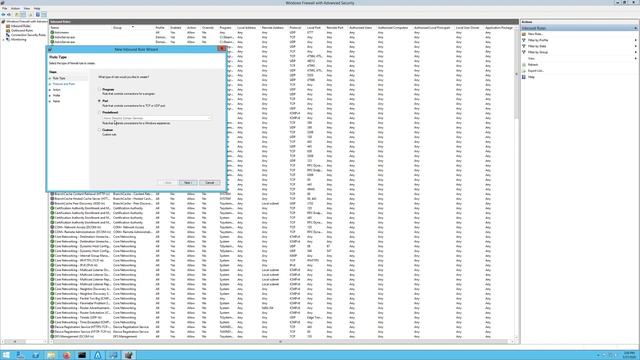Select the Custom rule type radio button

pyautogui.click(x=99, y=130)
